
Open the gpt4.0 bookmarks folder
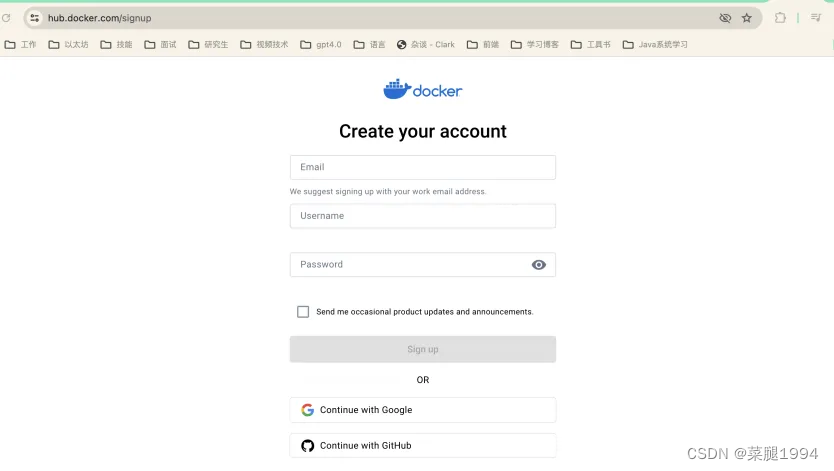[x=321, y=45]
